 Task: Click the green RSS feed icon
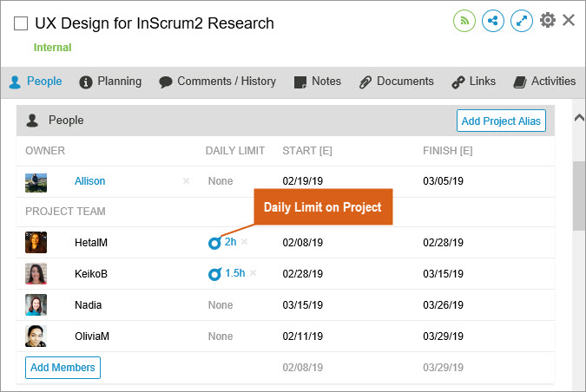coord(464,21)
